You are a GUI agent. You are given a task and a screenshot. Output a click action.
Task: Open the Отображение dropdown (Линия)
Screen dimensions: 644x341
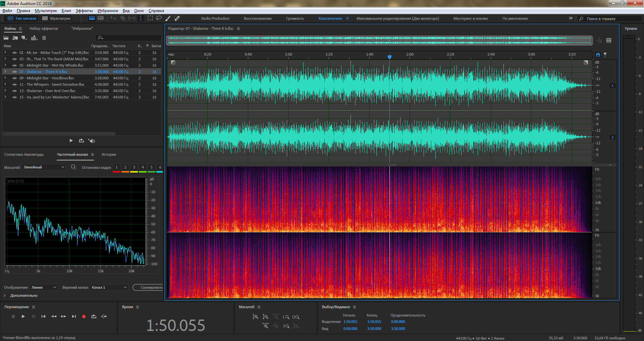click(x=44, y=287)
